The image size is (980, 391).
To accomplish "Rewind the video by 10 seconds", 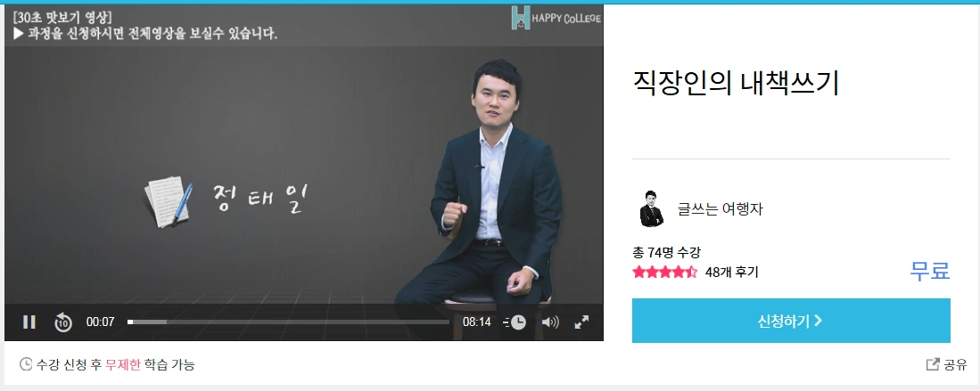I will click(x=62, y=322).
